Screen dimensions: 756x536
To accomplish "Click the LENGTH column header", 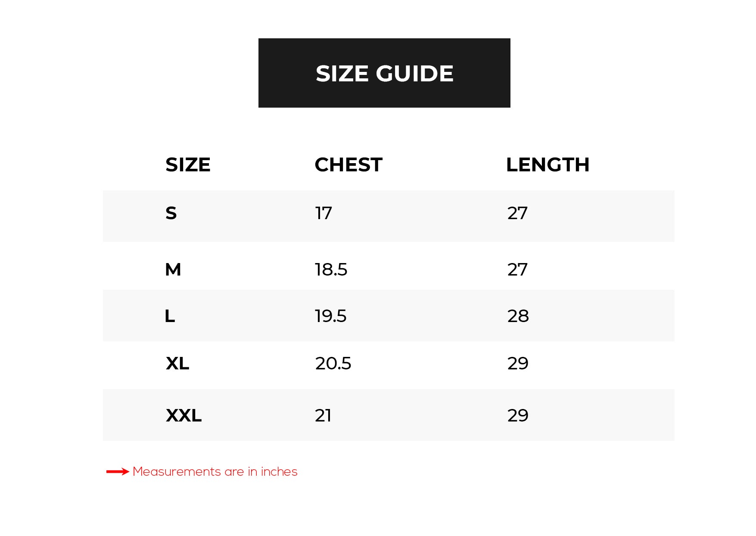I will tap(548, 165).
